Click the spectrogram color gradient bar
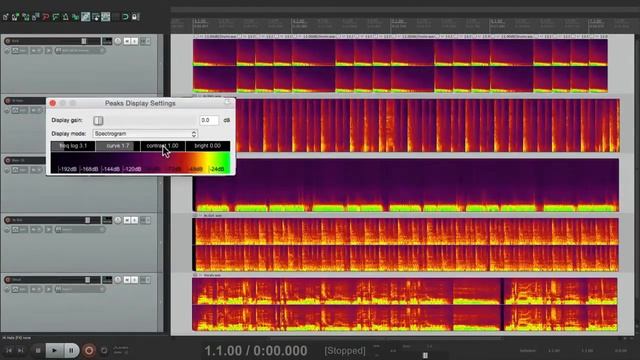The width and height of the screenshot is (640, 360). [x=140, y=162]
